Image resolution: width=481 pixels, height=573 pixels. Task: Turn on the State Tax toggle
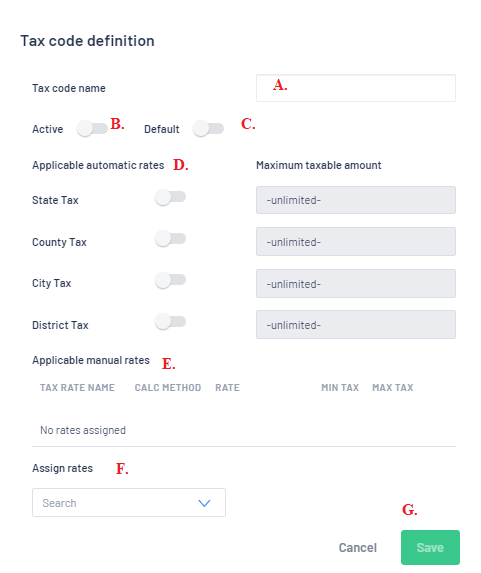coord(170,197)
